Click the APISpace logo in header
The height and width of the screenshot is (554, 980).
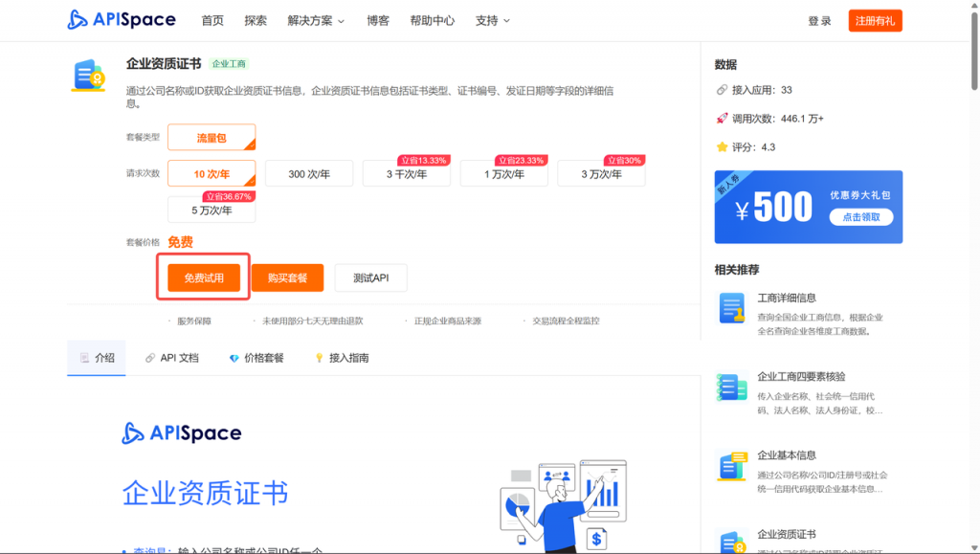[122, 20]
